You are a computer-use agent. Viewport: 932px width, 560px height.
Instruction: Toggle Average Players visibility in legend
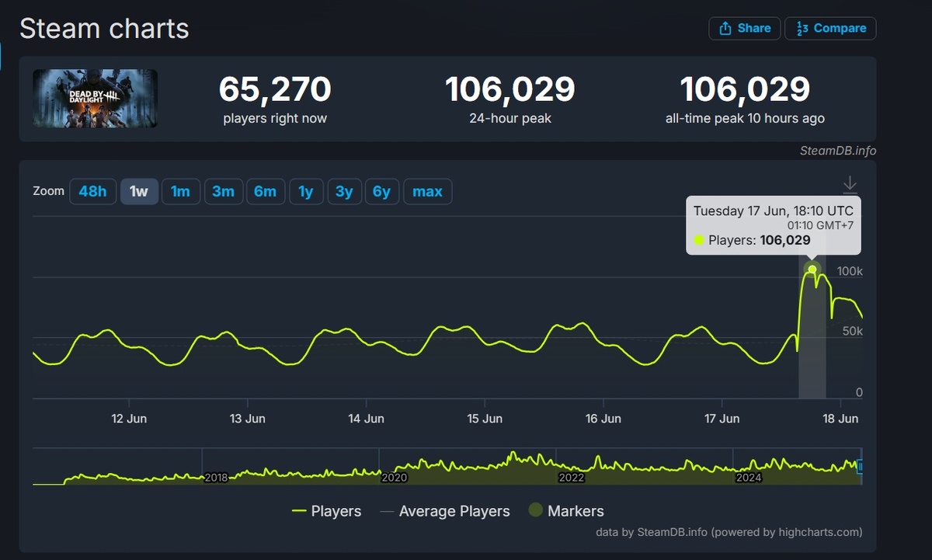454,511
